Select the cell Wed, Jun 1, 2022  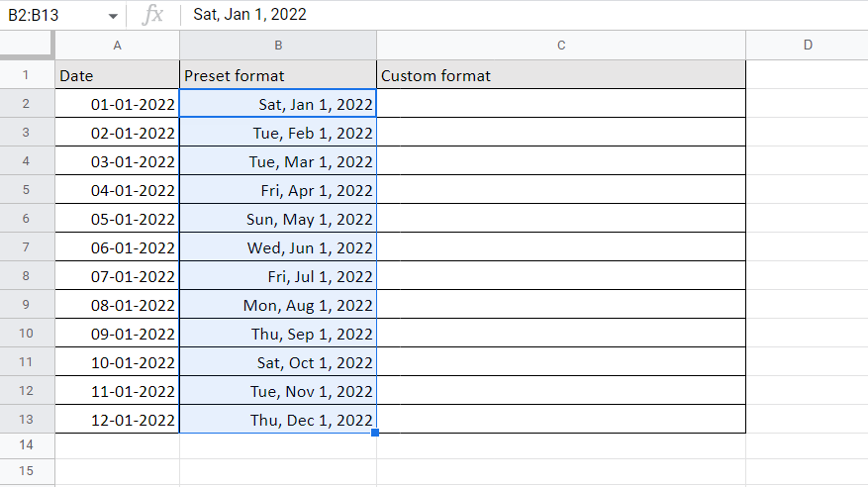[278, 246]
